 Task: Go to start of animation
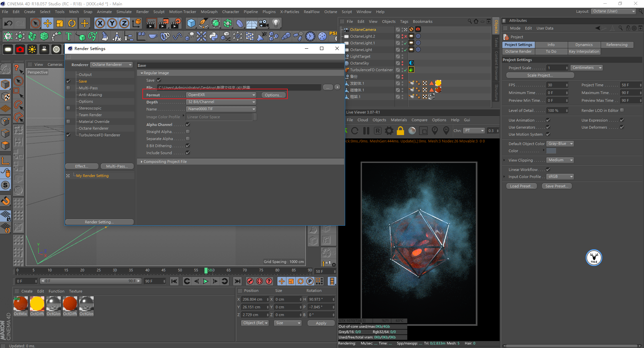click(x=174, y=281)
